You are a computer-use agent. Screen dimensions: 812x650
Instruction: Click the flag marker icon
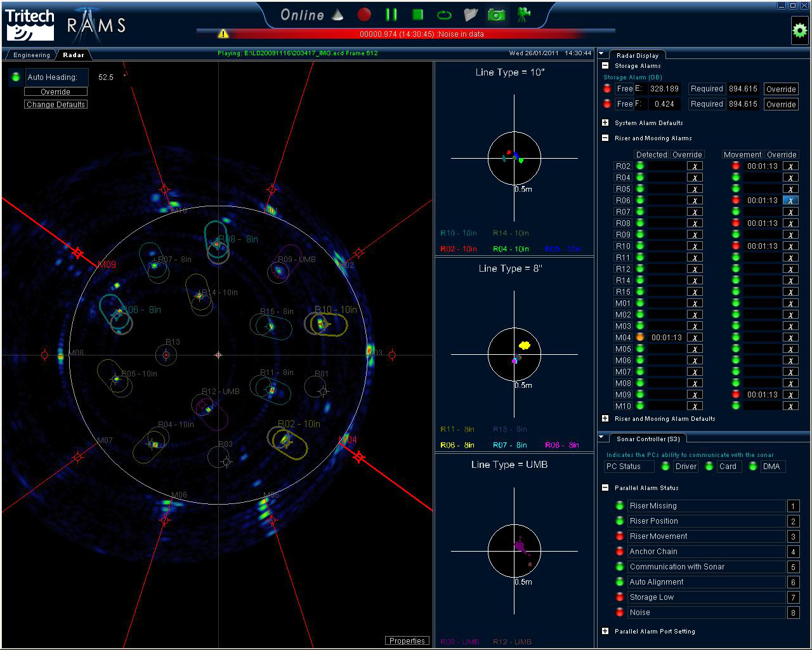(x=470, y=14)
